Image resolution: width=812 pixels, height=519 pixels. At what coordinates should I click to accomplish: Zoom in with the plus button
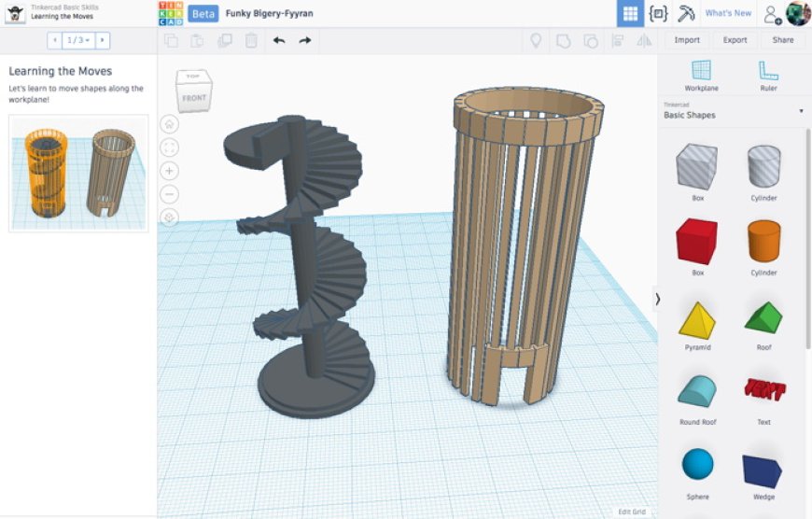pyautogui.click(x=169, y=171)
